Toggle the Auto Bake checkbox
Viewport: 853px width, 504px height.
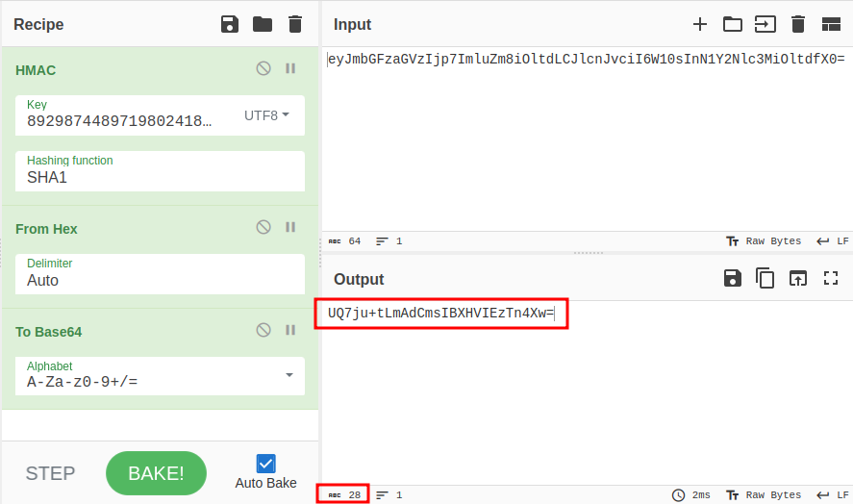coord(266,464)
